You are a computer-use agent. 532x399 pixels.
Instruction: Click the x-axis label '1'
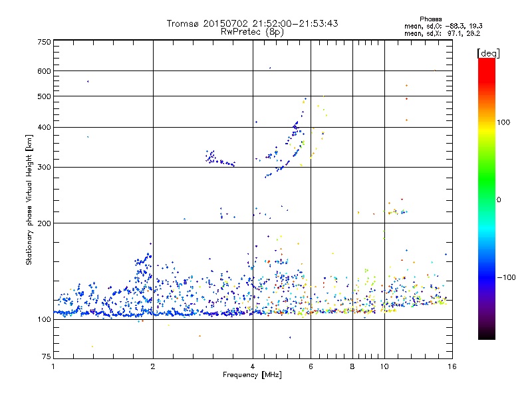point(53,366)
